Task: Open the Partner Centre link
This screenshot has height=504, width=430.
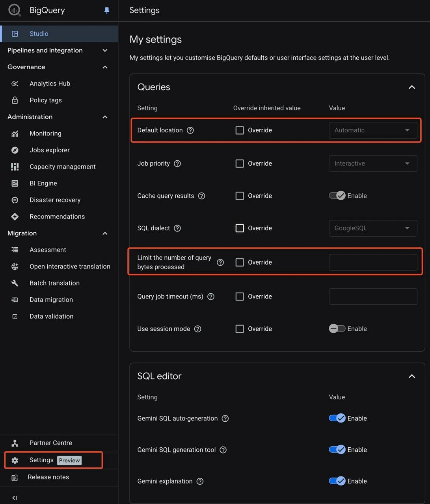Action: [51, 443]
